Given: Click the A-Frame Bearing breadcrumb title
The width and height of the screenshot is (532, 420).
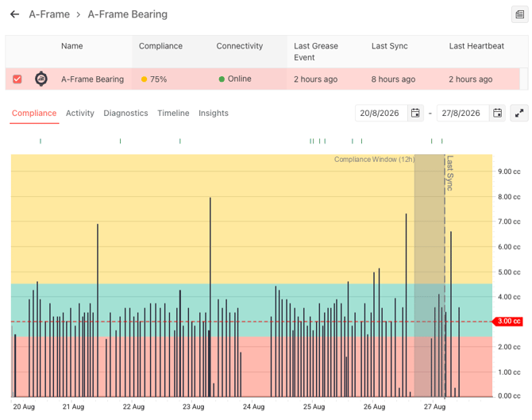Looking at the screenshot, I should pos(128,14).
